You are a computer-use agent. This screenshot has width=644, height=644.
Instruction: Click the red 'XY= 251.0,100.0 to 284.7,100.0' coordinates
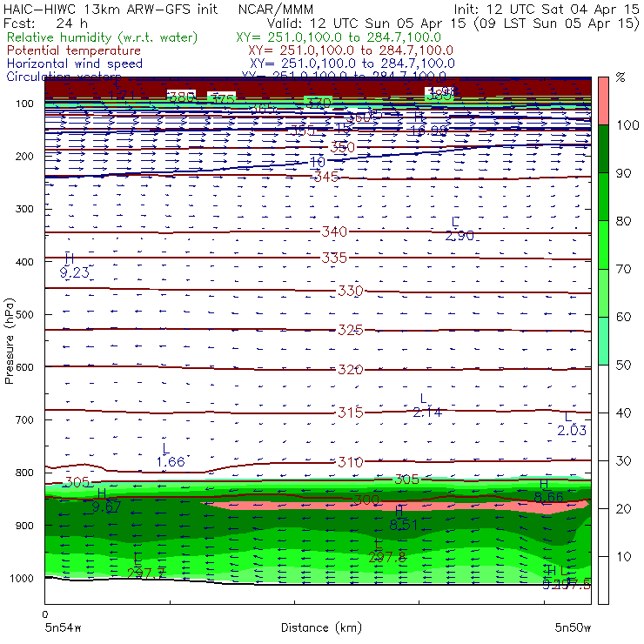coord(351,50)
